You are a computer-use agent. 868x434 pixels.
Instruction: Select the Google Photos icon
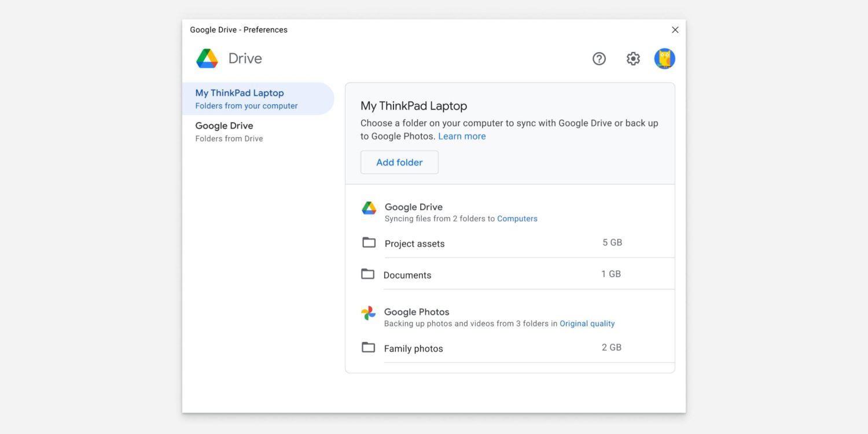tap(369, 312)
